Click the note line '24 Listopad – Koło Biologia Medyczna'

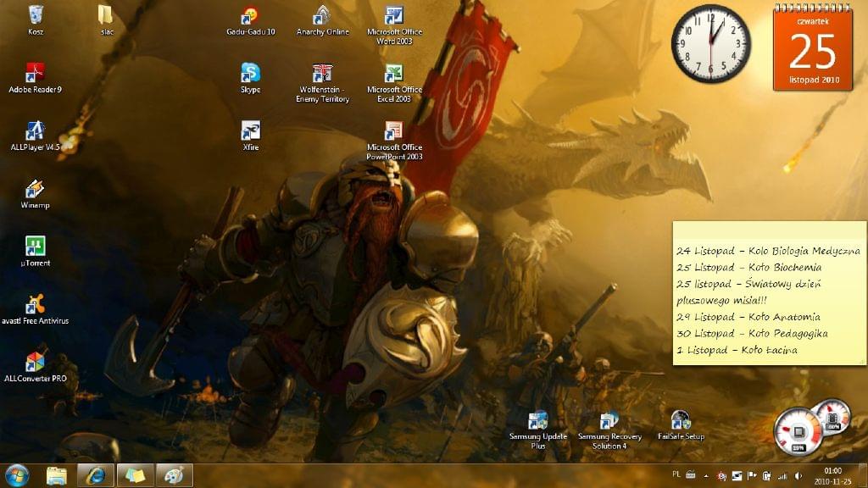768,251
